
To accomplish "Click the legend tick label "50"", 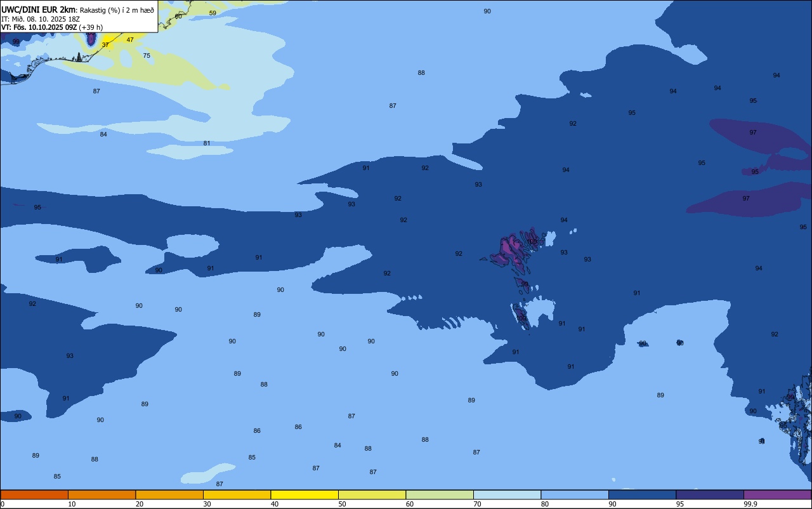I will pyautogui.click(x=342, y=504).
